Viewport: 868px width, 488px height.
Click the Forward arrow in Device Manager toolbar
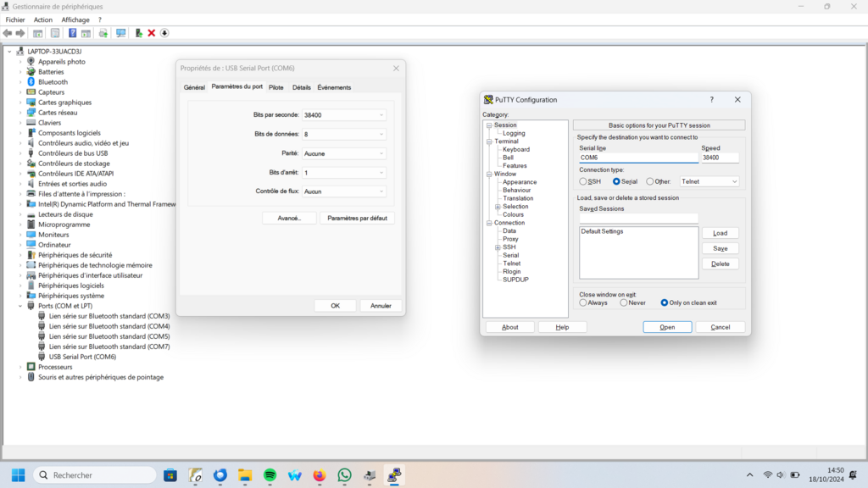[20, 33]
